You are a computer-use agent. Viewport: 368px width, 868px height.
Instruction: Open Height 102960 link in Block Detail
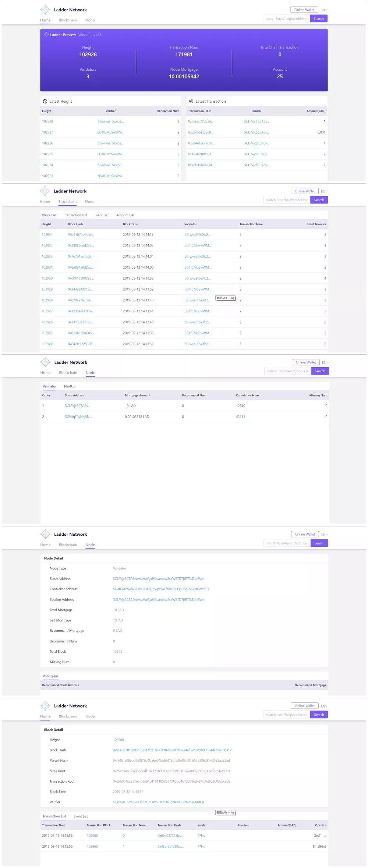tap(118, 740)
